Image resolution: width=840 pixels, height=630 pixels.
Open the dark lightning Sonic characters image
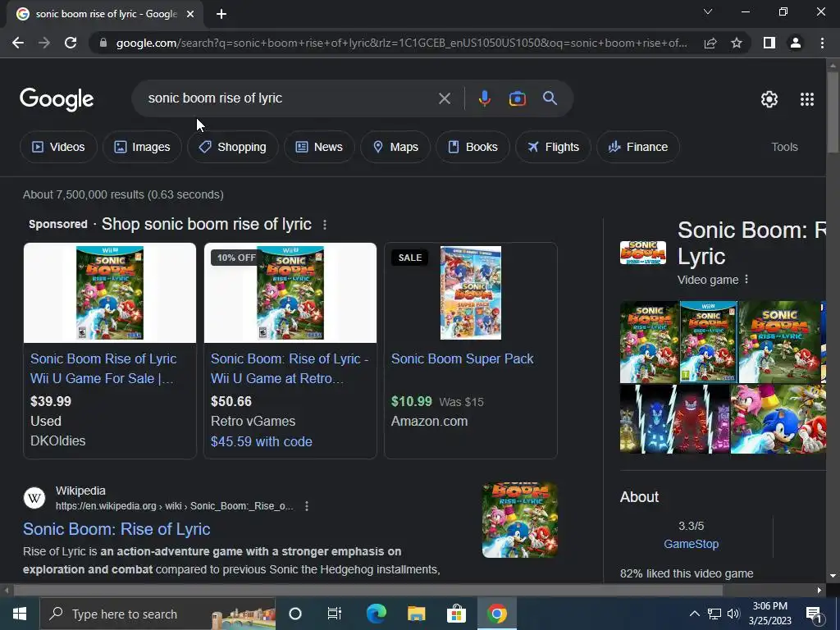[675, 419]
